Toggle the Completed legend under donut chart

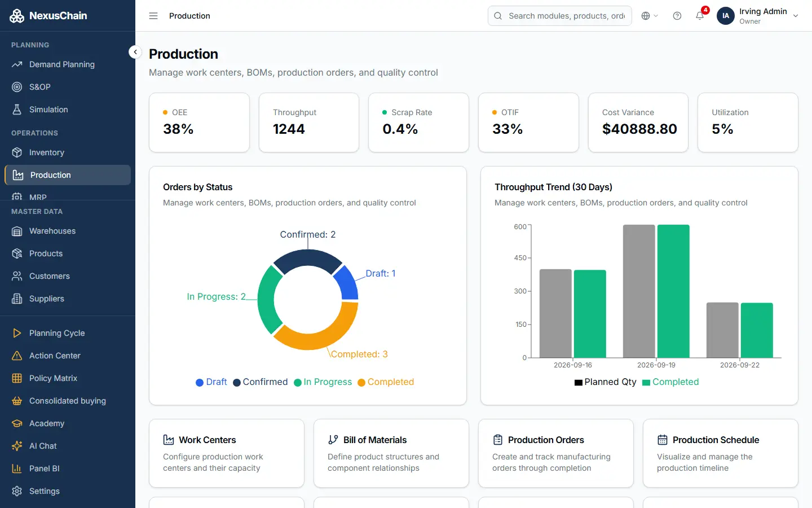(x=386, y=382)
